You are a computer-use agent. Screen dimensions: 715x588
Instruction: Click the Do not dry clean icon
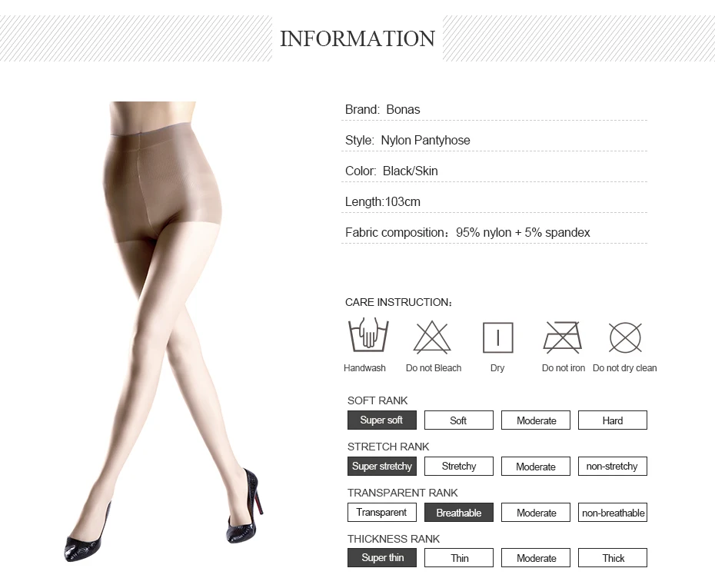(x=625, y=337)
